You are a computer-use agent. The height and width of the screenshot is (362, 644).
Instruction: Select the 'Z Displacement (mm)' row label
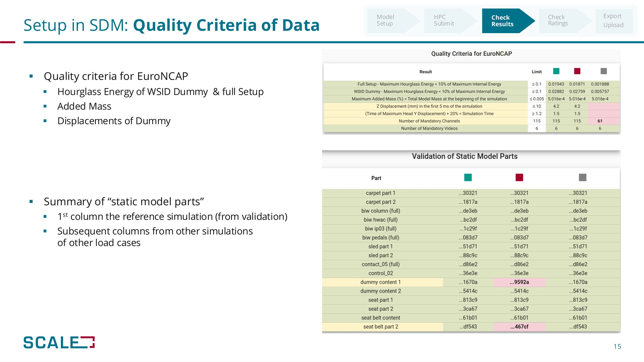[x=429, y=106]
